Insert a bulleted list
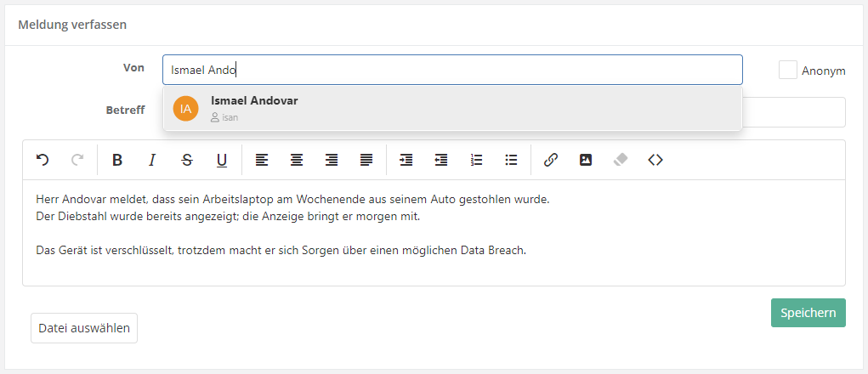Screen dimensions: 868x374 pos(511,160)
